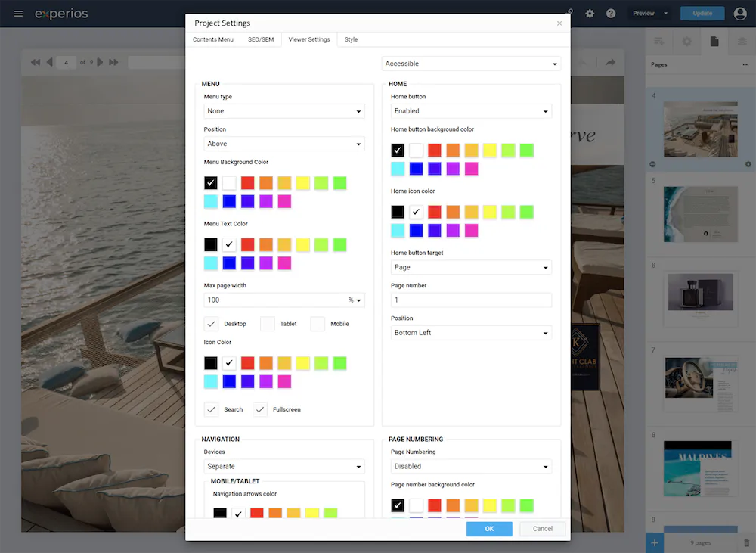Open the user account avatar
This screenshot has height=553, width=756.
click(x=740, y=14)
